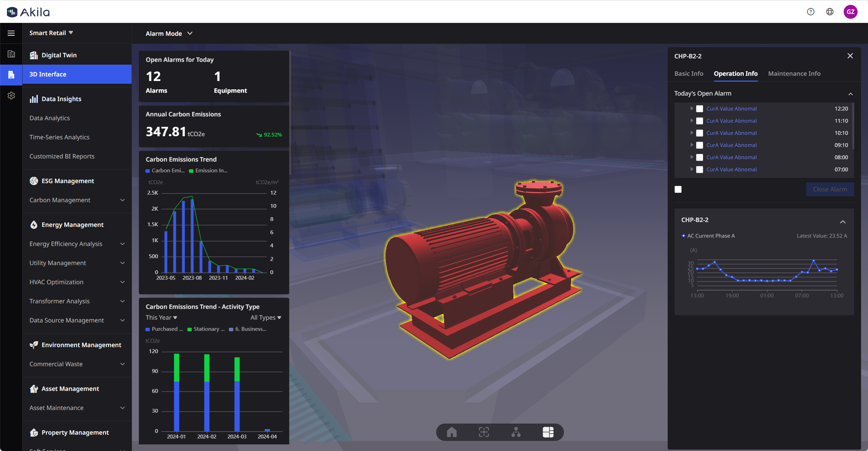Open CurA Value Abnomal link at 08:00

tap(732, 157)
